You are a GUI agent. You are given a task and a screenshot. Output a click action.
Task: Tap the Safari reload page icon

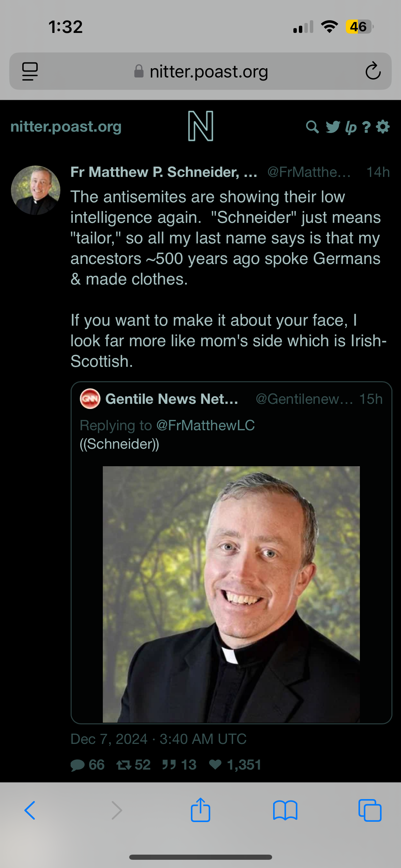(373, 71)
